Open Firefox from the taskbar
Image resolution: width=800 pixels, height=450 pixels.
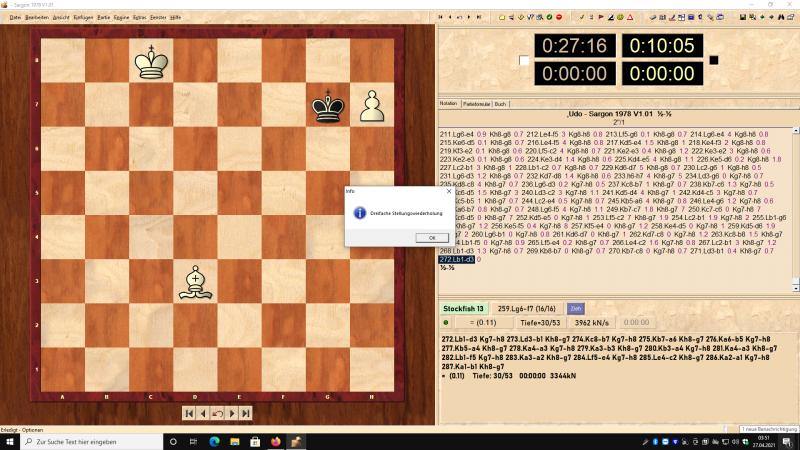(x=276, y=441)
